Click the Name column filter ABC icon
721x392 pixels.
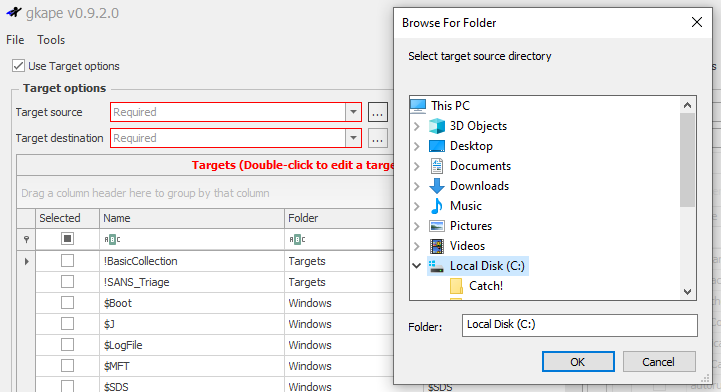112,239
